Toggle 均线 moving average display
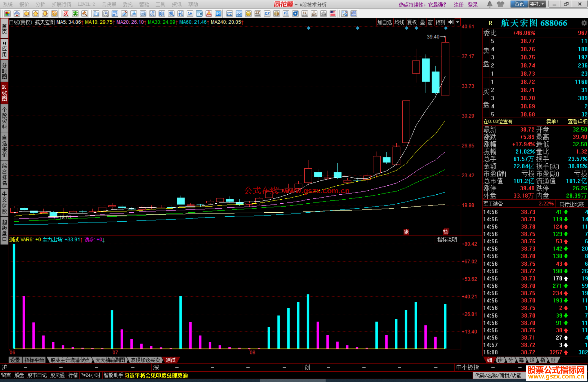This screenshot has width=588, height=382. (399, 22)
